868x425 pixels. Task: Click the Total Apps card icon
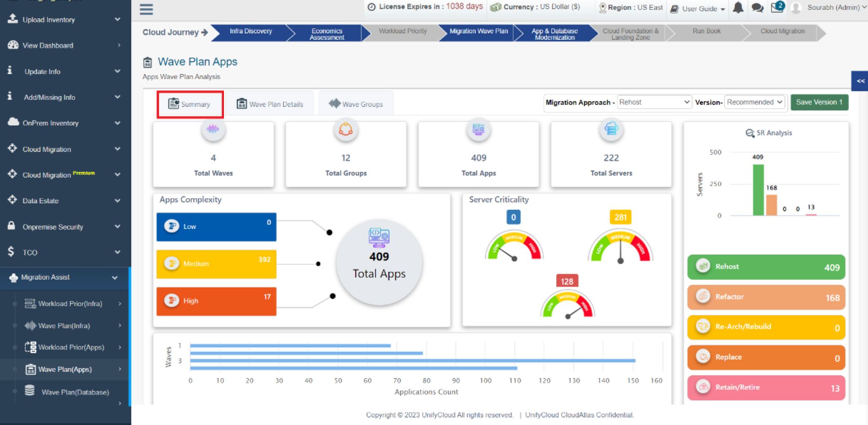pos(479,130)
